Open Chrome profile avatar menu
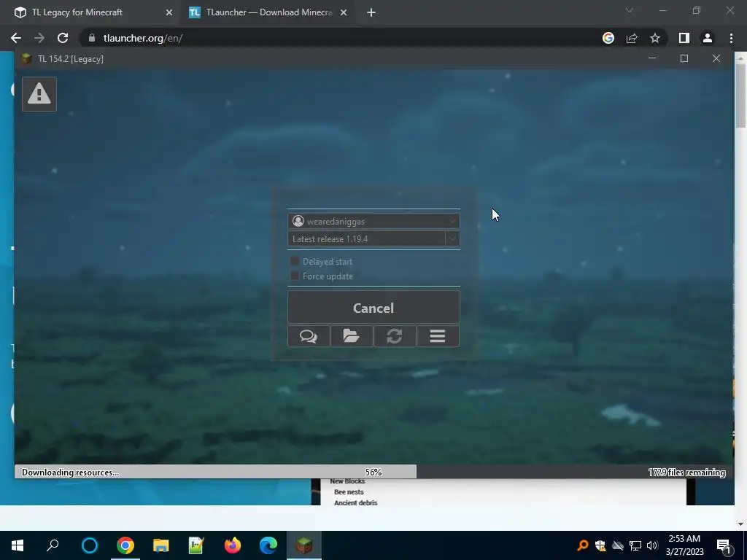The width and height of the screenshot is (747, 560). pos(708,38)
